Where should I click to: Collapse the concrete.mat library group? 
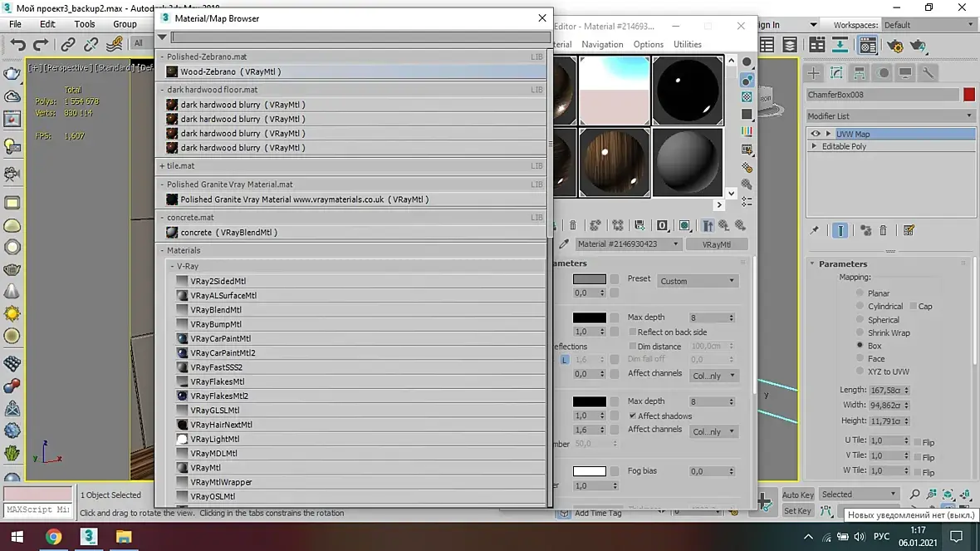coord(162,218)
